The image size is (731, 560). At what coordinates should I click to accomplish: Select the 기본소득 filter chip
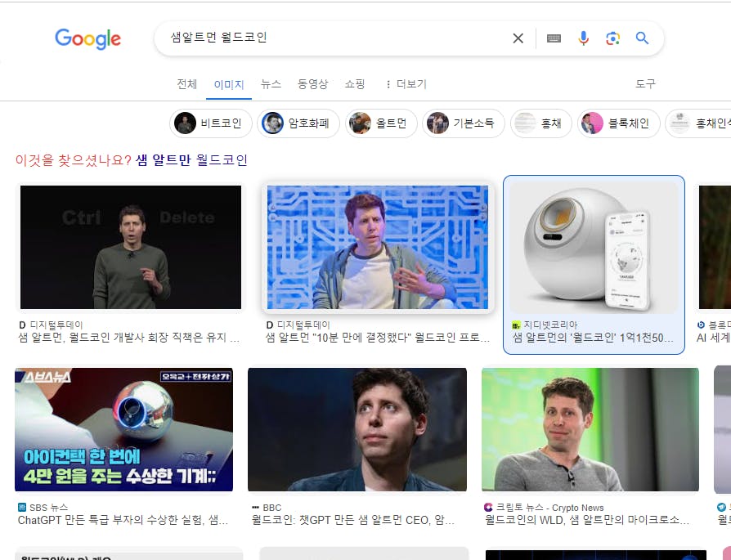point(464,123)
